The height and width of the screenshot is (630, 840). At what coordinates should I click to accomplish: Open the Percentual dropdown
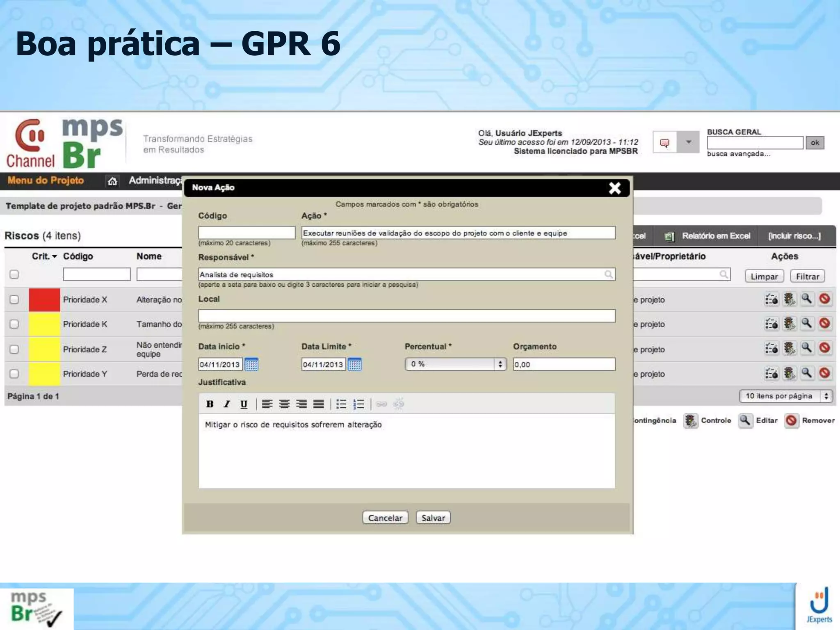(x=456, y=364)
